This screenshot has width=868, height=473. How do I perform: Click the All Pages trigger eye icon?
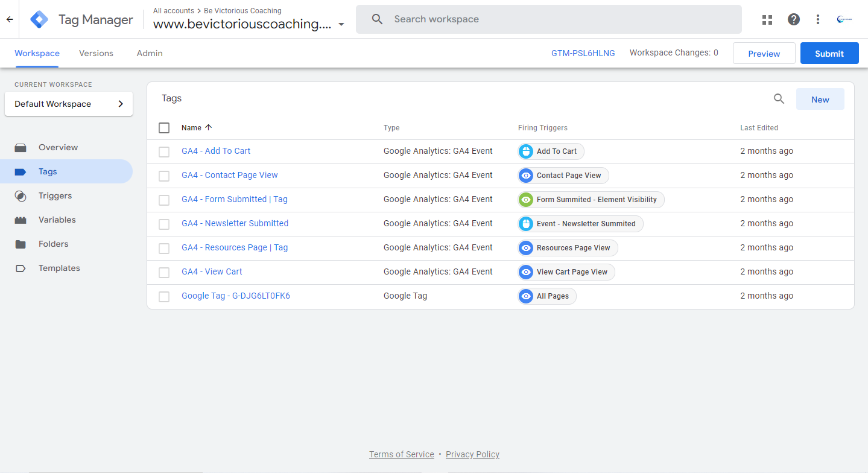point(526,296)
